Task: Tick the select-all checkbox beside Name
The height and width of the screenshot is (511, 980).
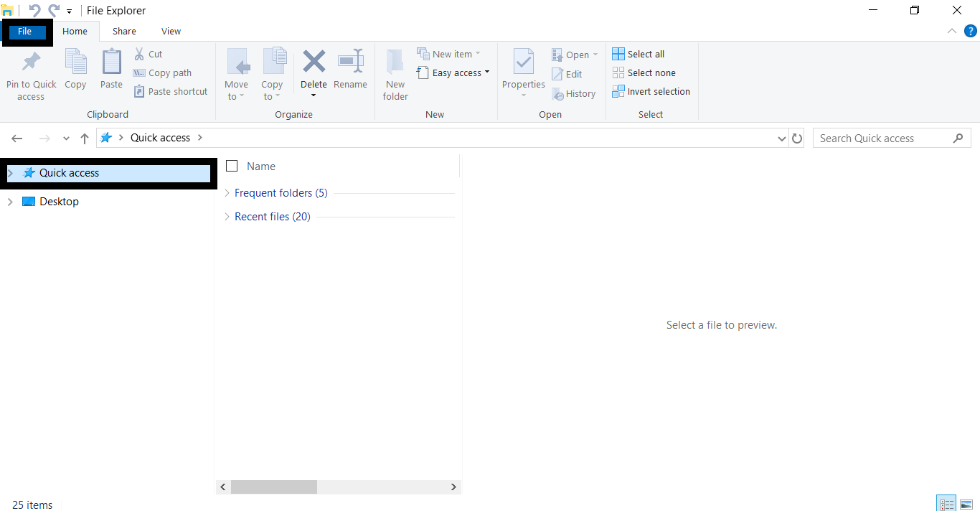Action: click(x=232, y=166)
